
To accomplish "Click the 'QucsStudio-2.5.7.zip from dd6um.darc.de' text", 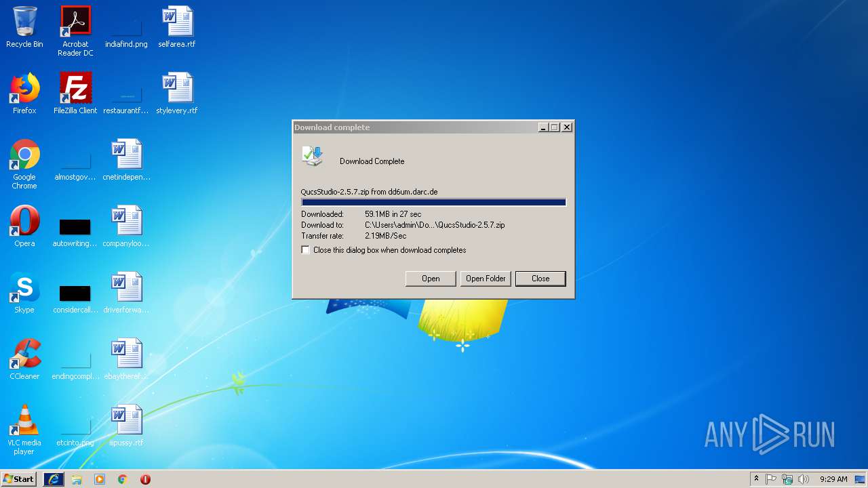I will pos(369,192).
